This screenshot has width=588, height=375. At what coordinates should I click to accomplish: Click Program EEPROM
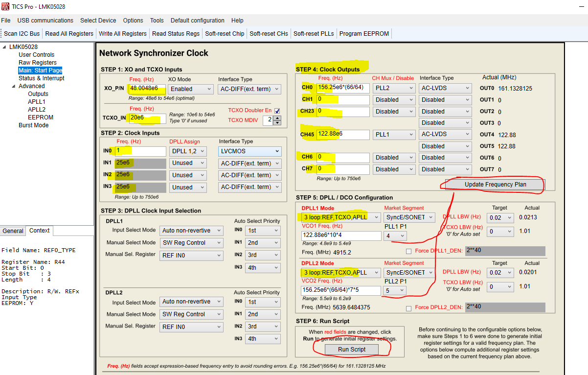point(364,34)
